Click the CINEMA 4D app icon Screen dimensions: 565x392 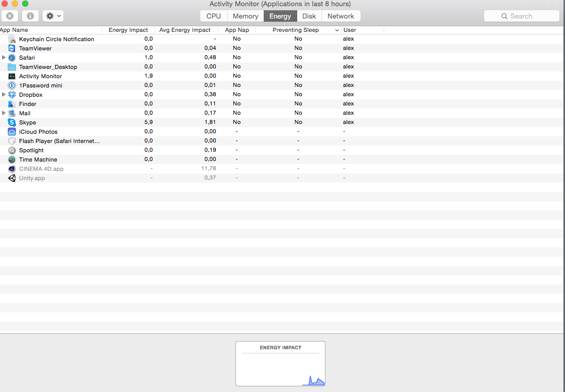coord(12,169)
